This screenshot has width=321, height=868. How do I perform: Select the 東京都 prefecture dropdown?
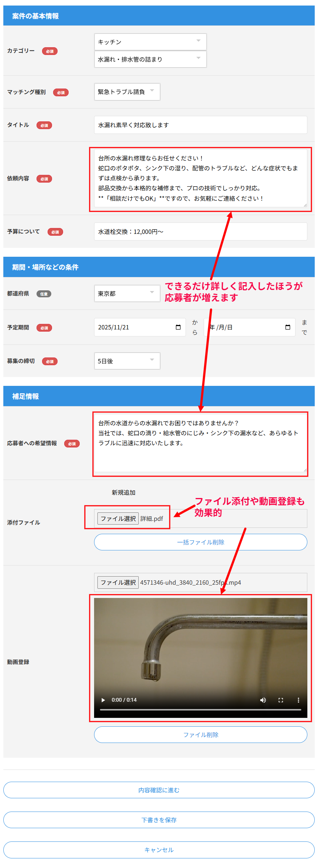pyautogui.click(x=127, y=294)
